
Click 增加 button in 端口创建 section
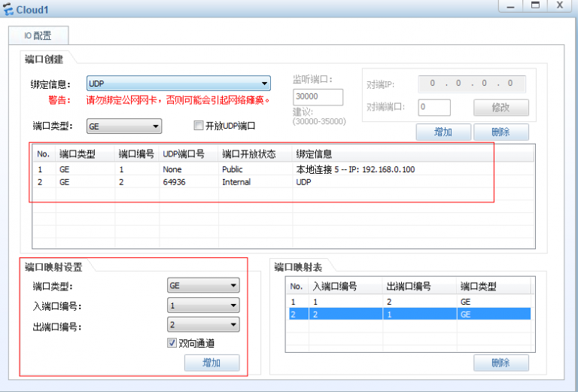(x=443, y=132)
